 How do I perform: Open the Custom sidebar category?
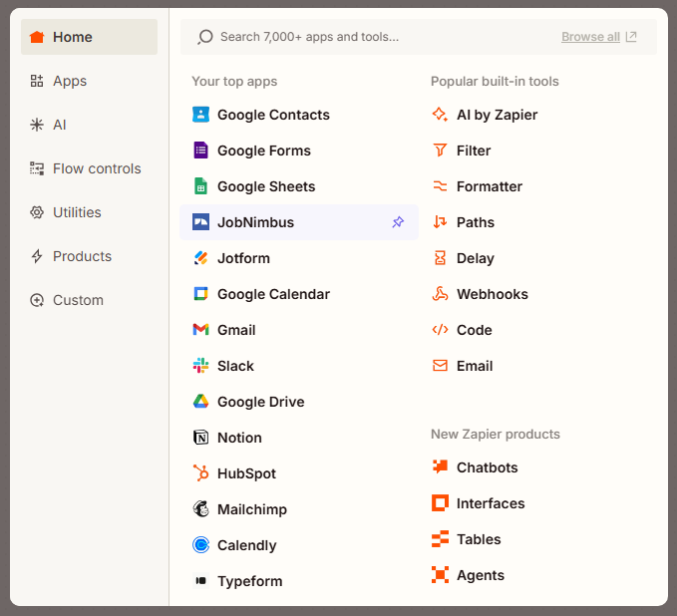90,300
